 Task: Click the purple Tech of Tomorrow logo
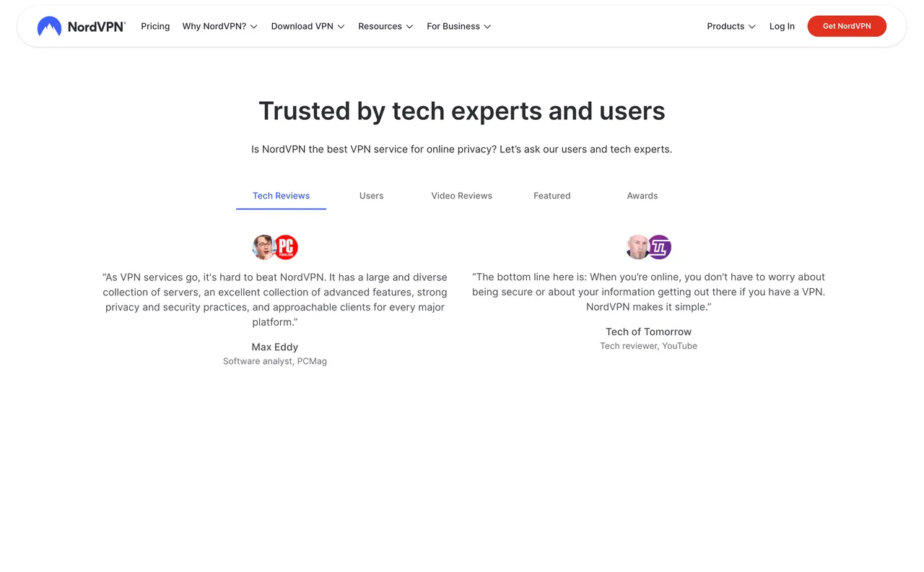pos(660,247)
